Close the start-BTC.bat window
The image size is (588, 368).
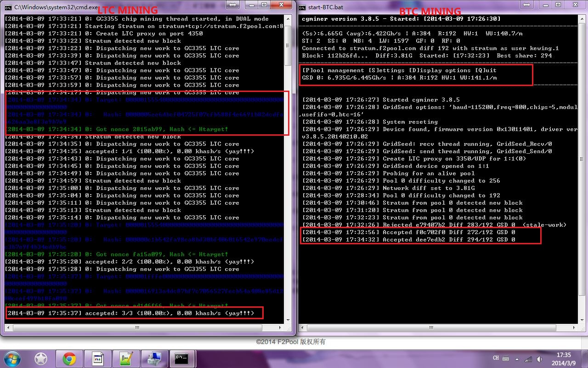[575, 5]
